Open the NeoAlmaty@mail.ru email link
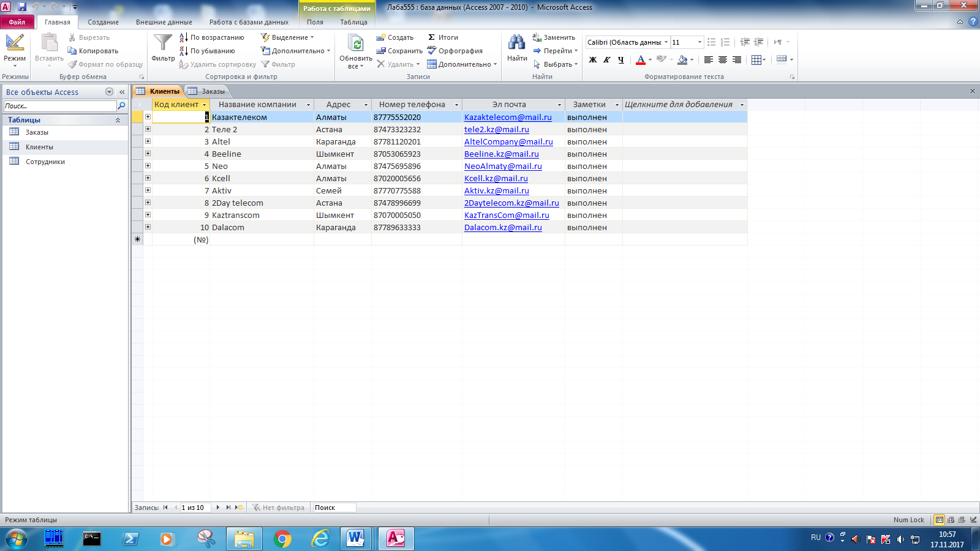This screenshot has width=980, height=551. pyautogui.click(x=503, y=166)
